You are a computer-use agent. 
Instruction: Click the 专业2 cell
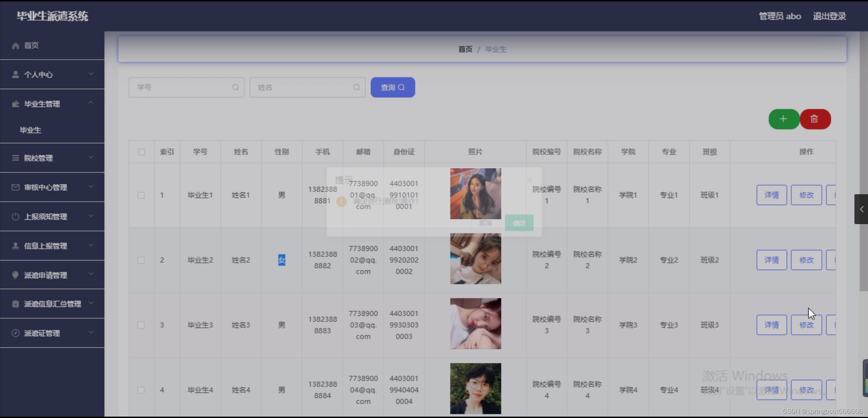669,260
